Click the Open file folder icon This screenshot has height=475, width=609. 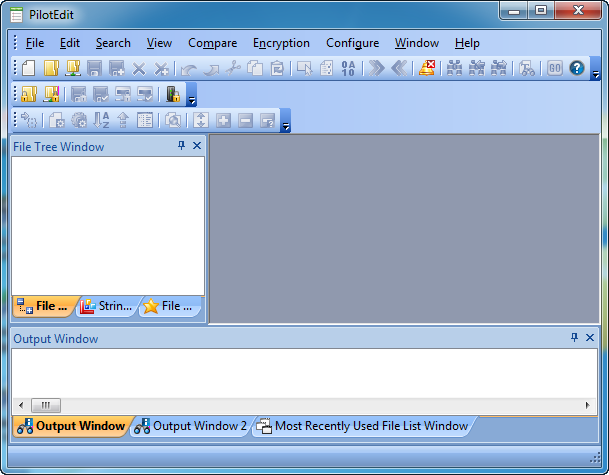click(50, 68)
